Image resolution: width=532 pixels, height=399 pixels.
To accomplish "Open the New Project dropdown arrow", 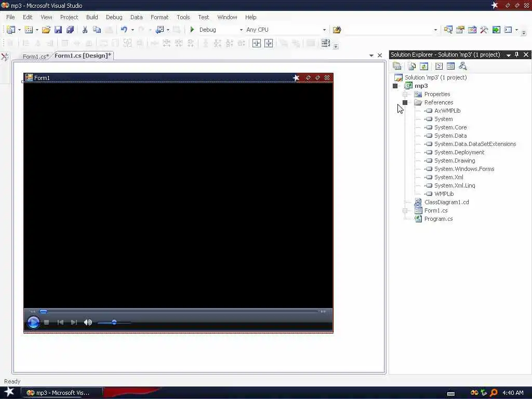I will [x=19, y=30].
